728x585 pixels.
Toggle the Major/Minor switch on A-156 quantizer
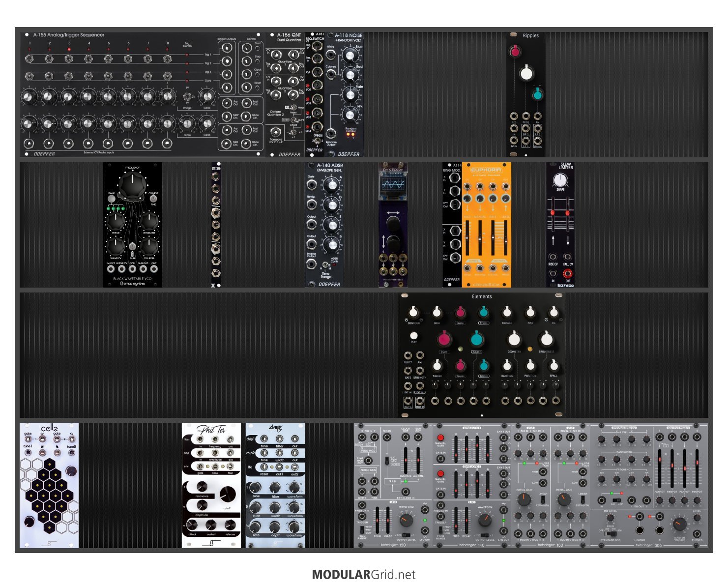click(x=293, y=108)
